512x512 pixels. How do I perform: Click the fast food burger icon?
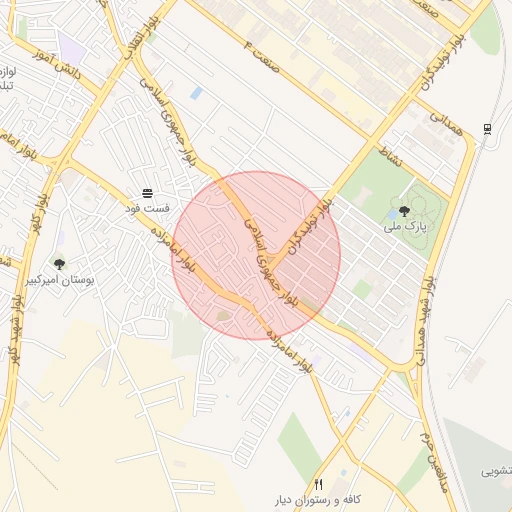click(x=147, y=193)
